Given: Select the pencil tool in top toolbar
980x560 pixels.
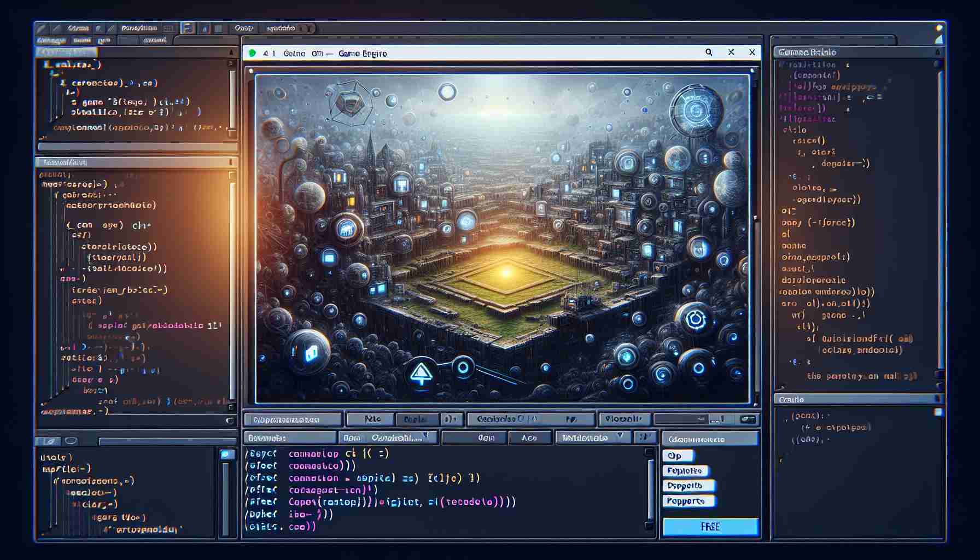Looking at the screenshot, I should click(x=41, y=28).
